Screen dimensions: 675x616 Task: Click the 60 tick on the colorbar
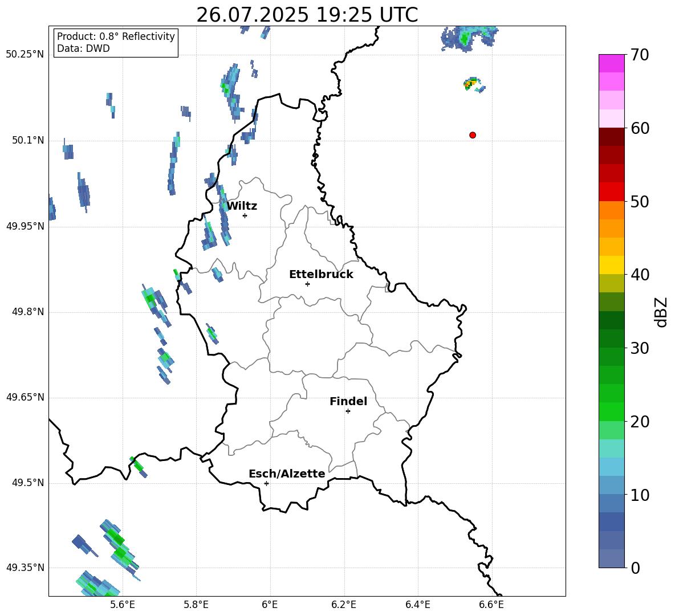(640, 128)
